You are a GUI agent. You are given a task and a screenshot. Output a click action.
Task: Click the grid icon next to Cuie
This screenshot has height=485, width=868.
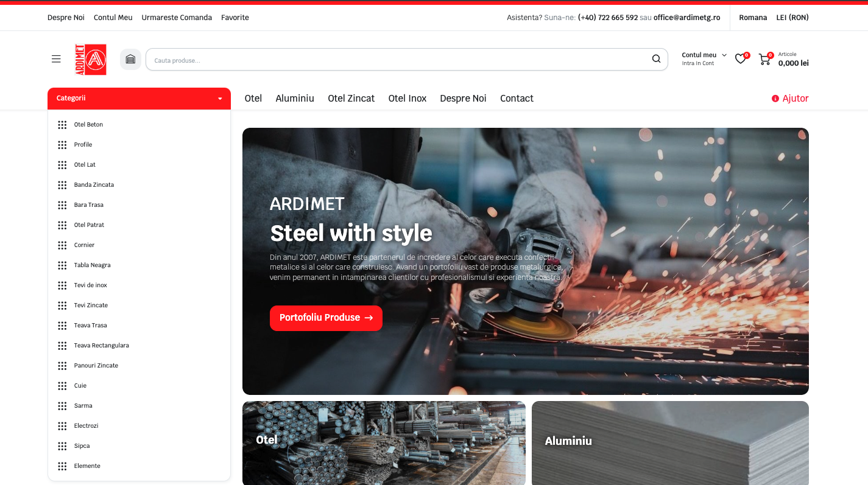(62, 386)
